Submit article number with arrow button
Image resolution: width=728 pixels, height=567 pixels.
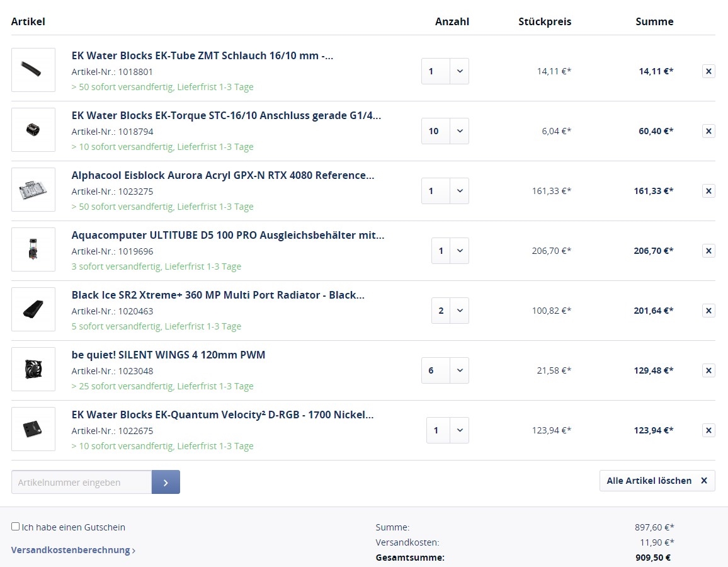click(166, 483)
